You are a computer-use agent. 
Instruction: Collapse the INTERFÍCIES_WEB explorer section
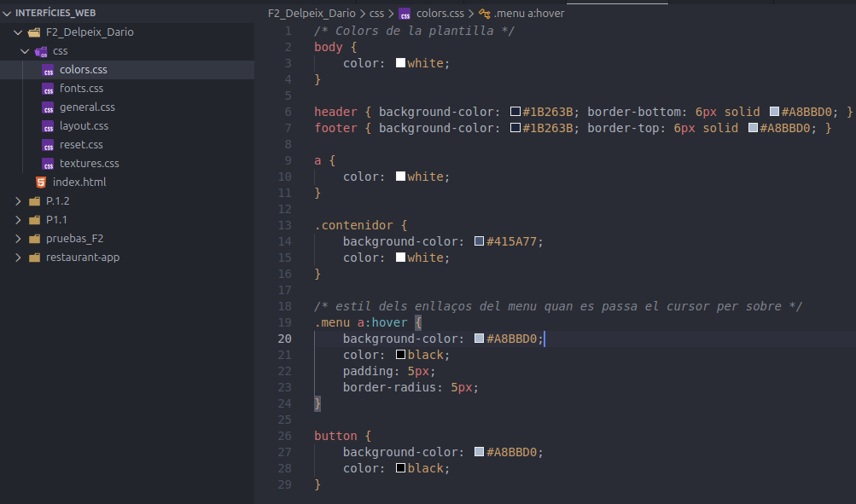click(x=8, y=14)
